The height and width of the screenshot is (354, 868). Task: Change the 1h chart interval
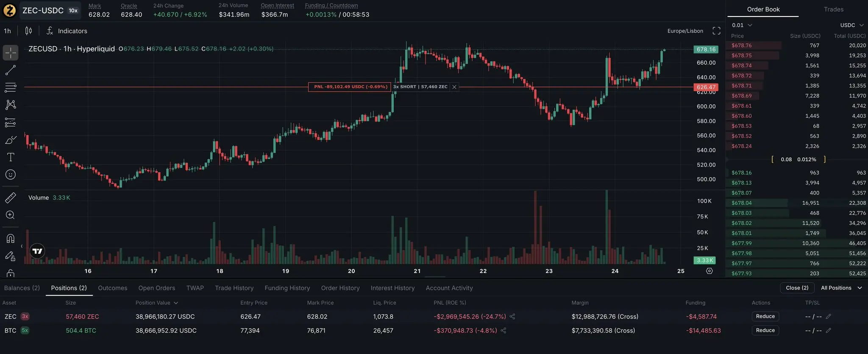click(8, 31)
